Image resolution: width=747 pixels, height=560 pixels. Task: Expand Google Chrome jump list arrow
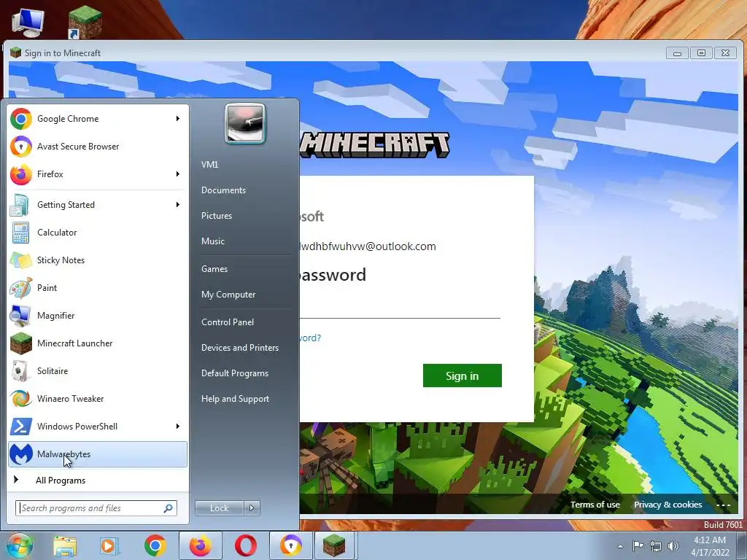[x=178, y=119]
